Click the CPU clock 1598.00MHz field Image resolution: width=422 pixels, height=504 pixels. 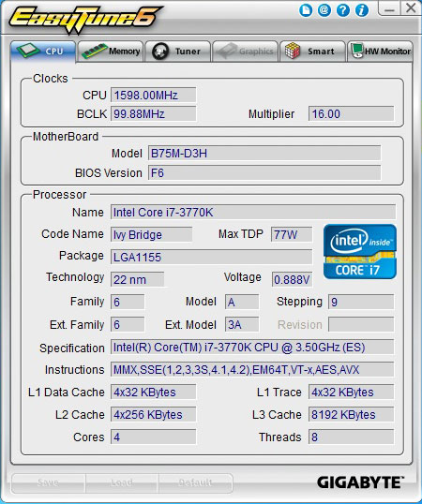tap(154, 96)
